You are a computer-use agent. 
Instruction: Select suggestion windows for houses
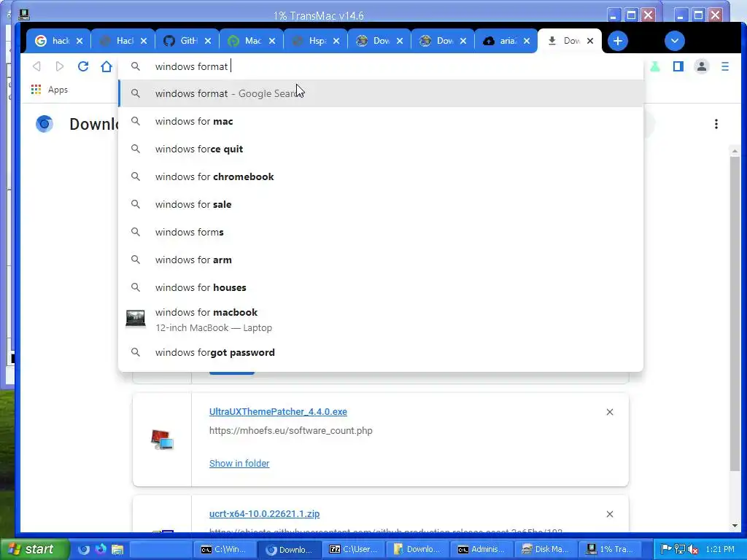(x=381, y=287)
